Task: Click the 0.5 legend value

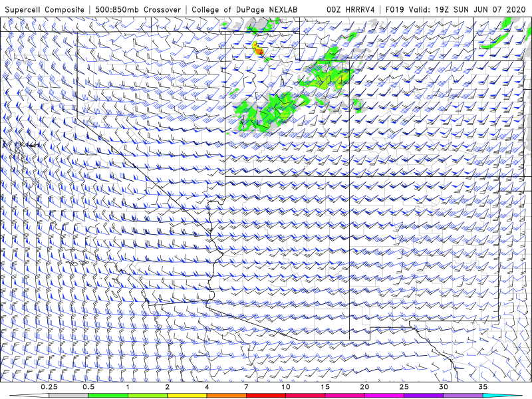Action: [88, 387]
